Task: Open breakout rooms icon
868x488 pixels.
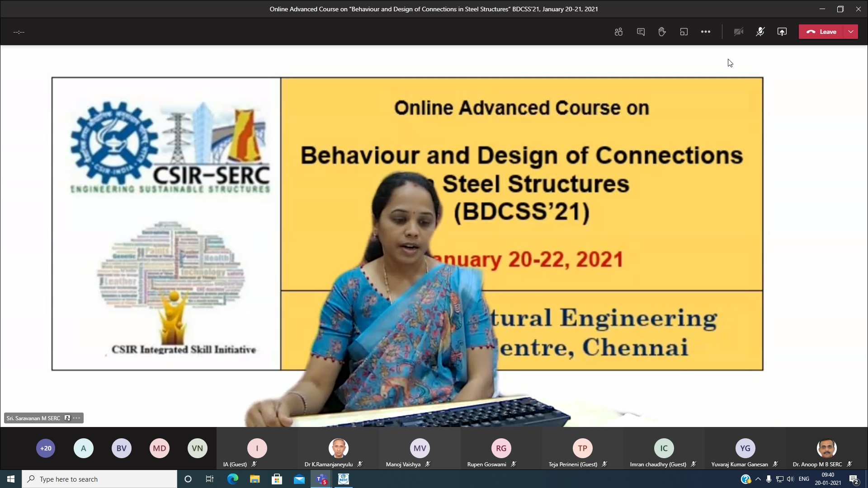Action: (x=684, y=32)
